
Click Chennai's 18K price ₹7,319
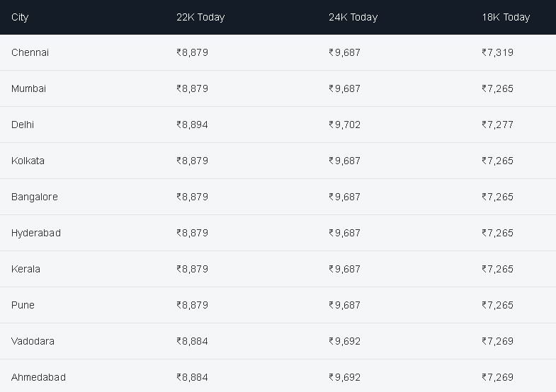coord(497,52)
